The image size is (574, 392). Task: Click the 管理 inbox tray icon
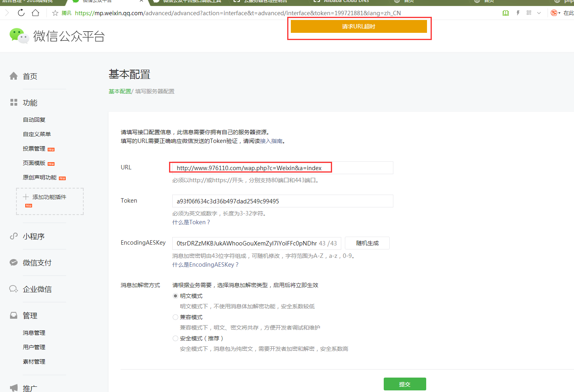(14, 316)
